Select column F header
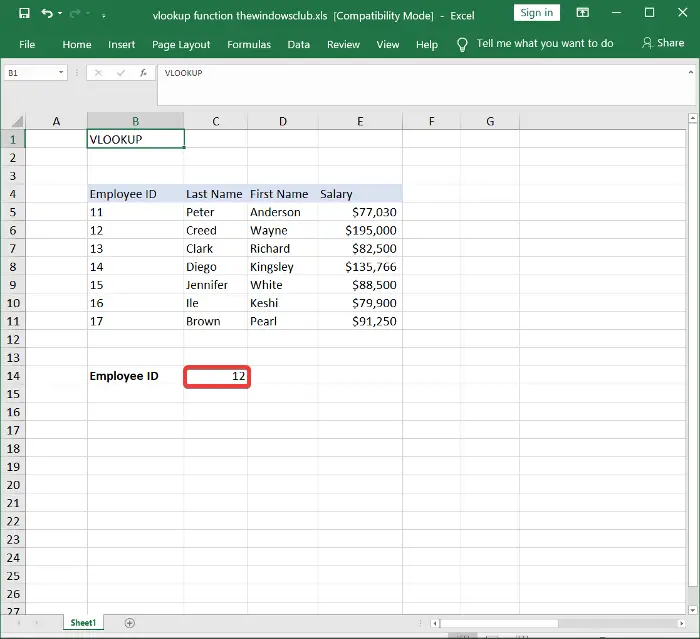The image size is (700, 639). pos(431,121)
